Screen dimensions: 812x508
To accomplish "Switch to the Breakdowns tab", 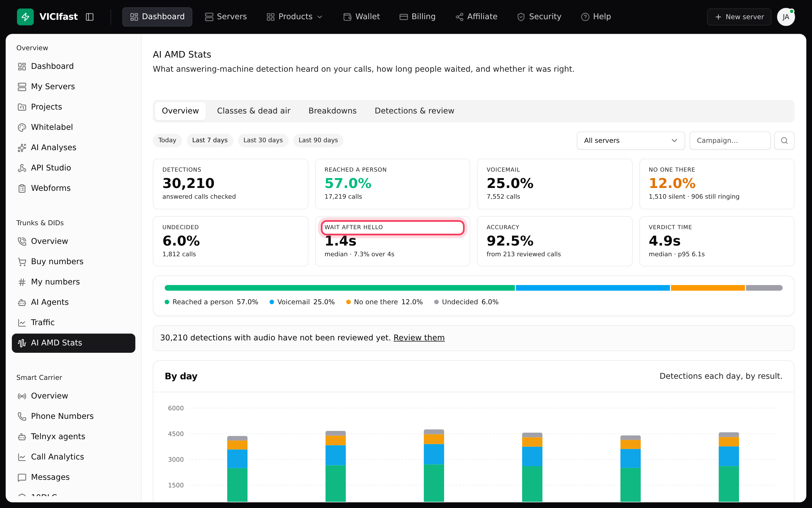I will click(x=332, y=111).
